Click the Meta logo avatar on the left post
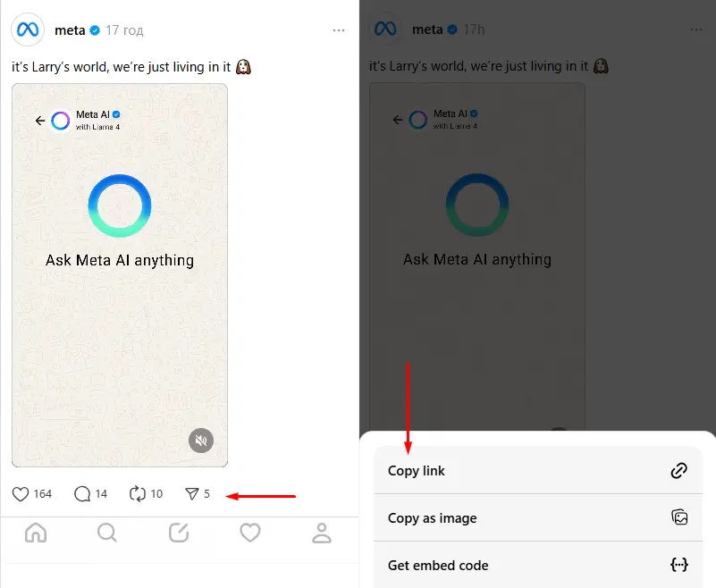Image resolution: width=716 pixels, height=588 pixels. coord(29,29)
